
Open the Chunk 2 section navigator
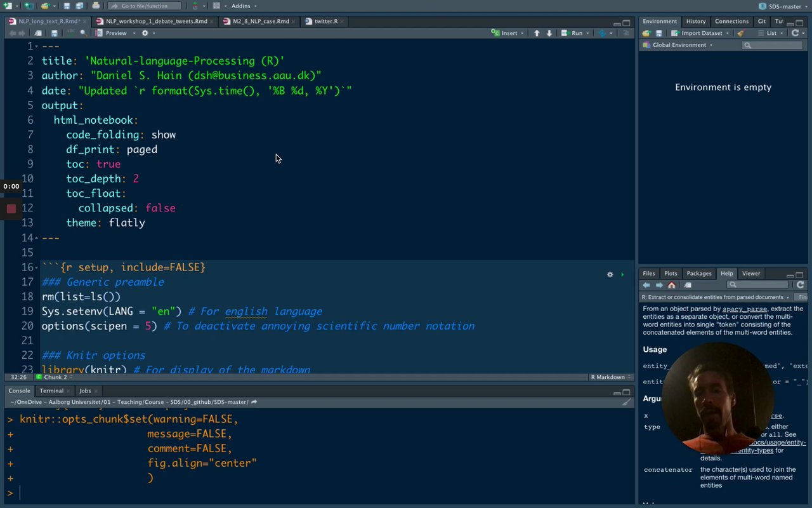[54, 377]
